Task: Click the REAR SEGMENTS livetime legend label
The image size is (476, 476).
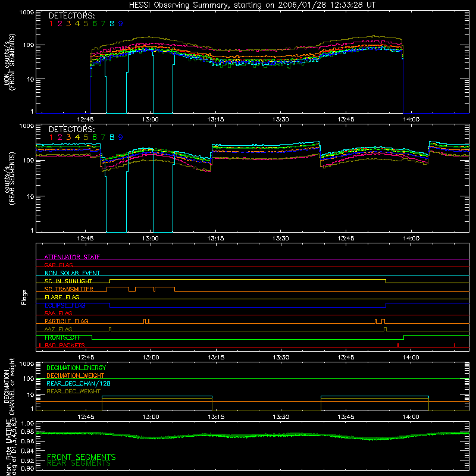Action: point(79,464)
